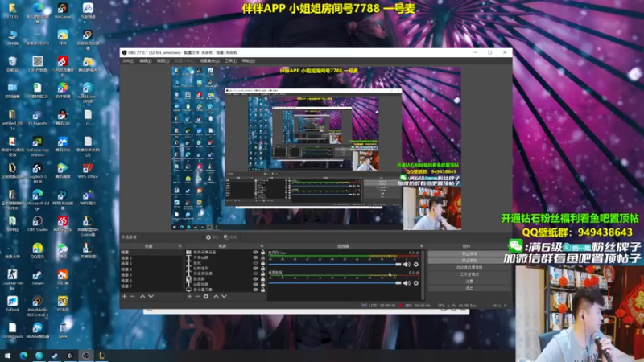Screen dimensions: 644x362
Task: Click the 退出 button in controls
Action: 469,289
